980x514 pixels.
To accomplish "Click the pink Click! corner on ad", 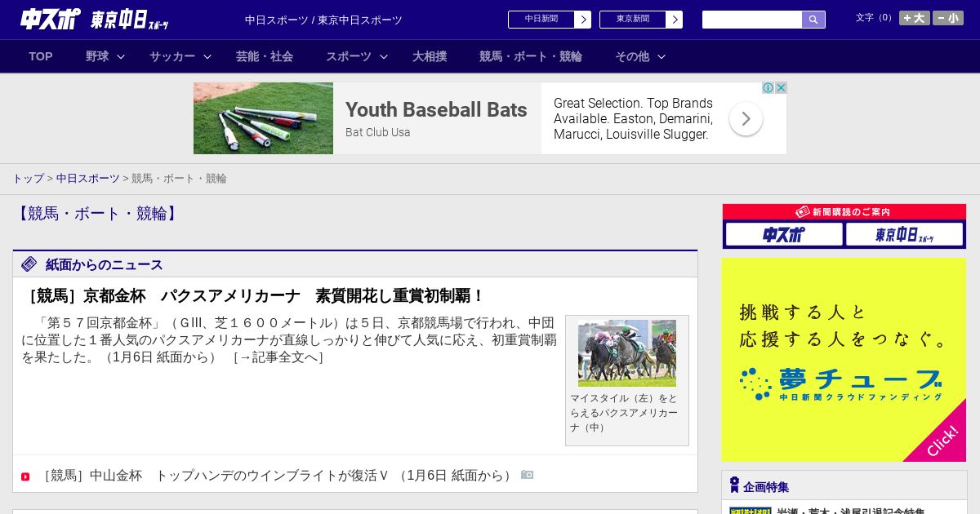I will [942, 441].
